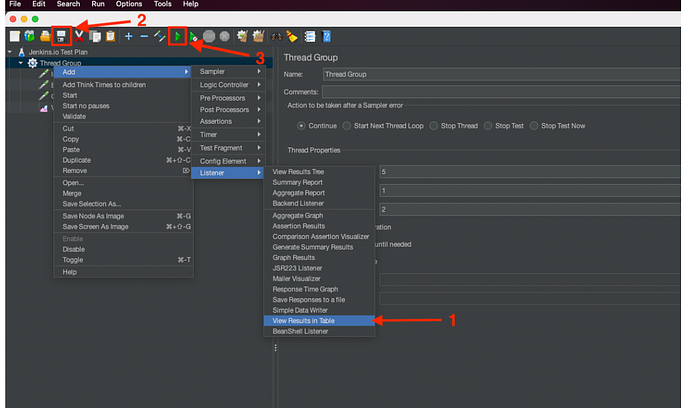Click the grey Stop octagon toolbar icon
Image resolution: width=684 pixels, height=408 pixels.
point(209,36)
